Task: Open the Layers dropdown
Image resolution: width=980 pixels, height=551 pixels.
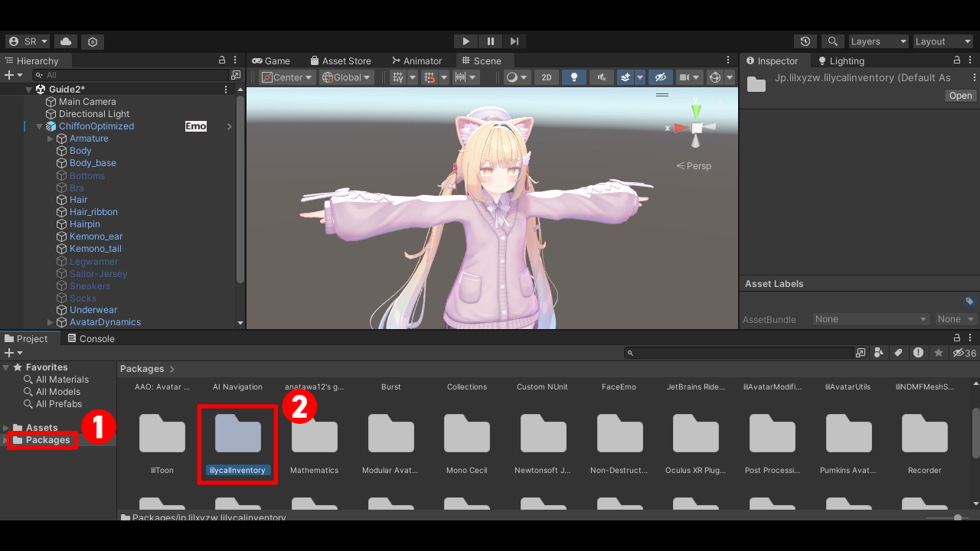Action: click(878, 41)
